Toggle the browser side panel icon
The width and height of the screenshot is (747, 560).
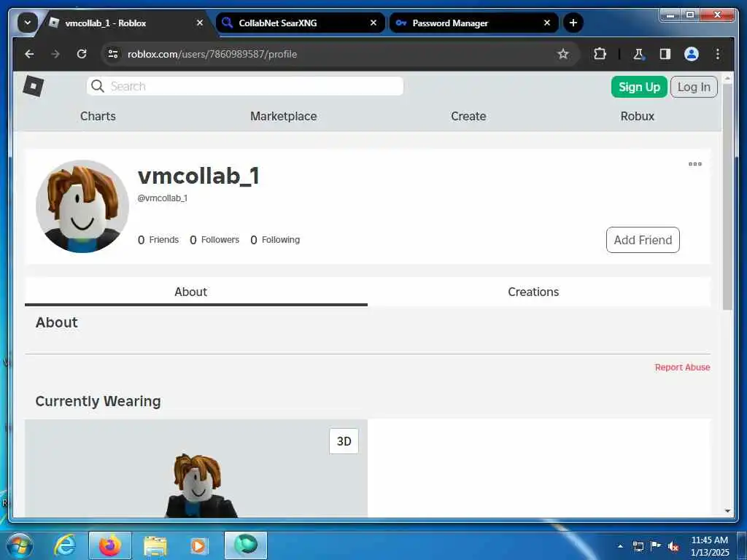665,54
